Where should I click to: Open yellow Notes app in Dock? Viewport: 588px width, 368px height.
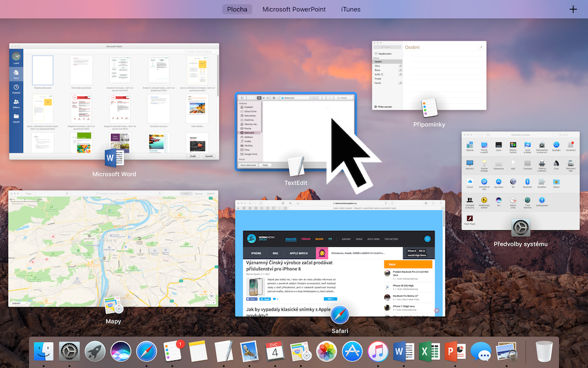pos(198,352)
